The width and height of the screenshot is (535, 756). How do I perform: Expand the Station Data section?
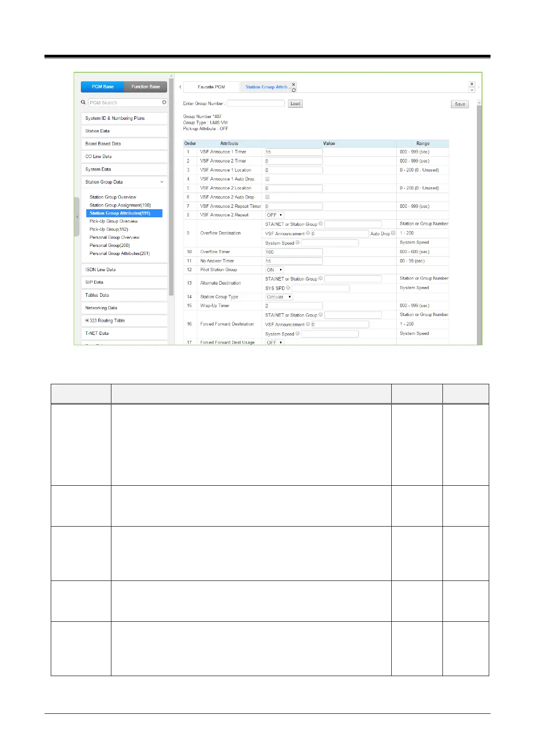[124, 131]
